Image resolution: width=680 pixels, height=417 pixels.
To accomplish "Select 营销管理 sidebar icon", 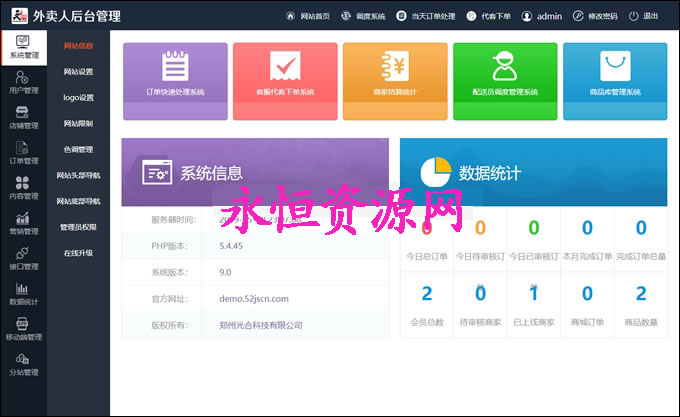I will click(23, 222).
